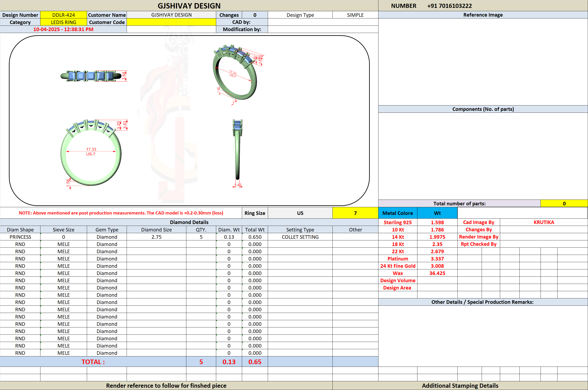This screenshot has width=588, height=390.
Task: Click the Platinum weight value 3.337
Action: 437,259
